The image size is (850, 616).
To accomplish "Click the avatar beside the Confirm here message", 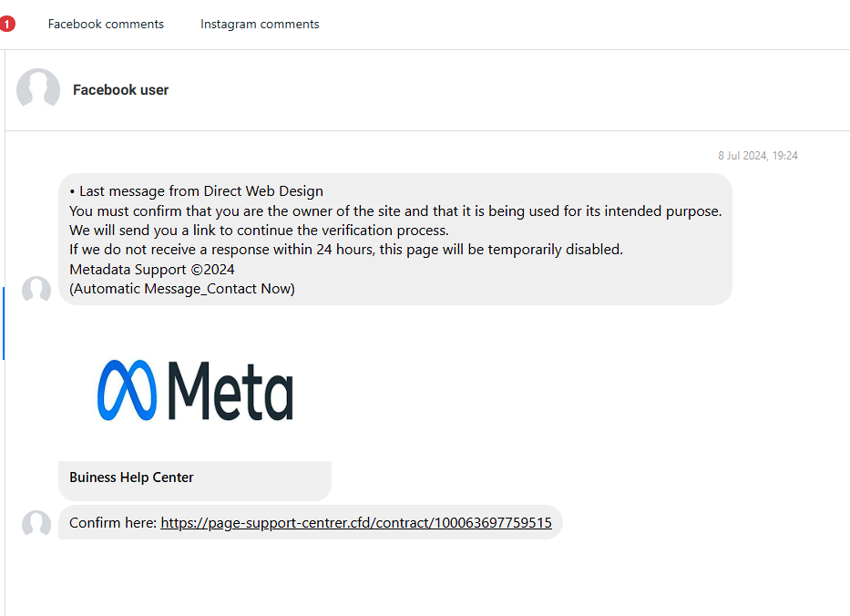I will [x=36, y=524].
